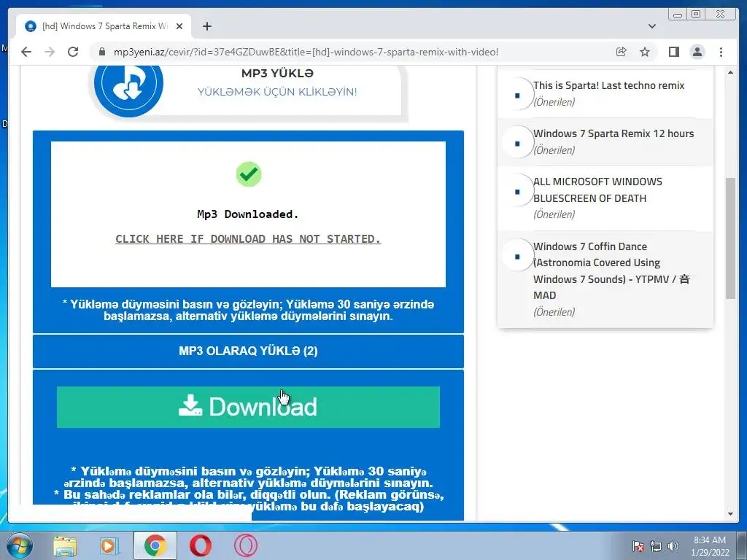747x560 pixels.
Task: Click the Chrome taskbar icon
Action: (155, 545)
